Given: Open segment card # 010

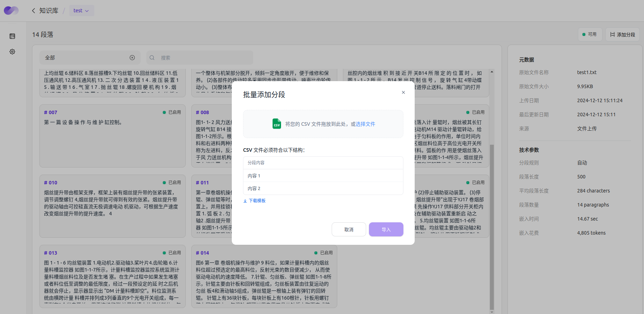Looking at the screenshot, I should coord(112,206).
